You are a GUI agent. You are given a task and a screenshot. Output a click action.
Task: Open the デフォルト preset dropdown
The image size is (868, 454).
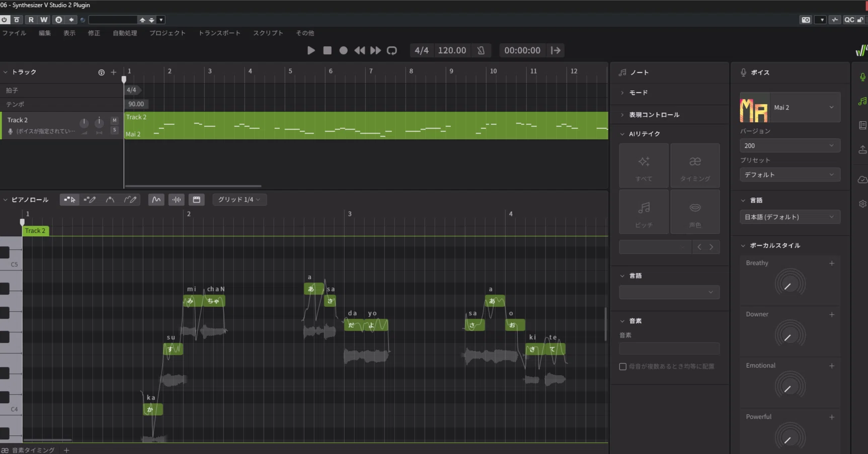click(x=790, y=175)
